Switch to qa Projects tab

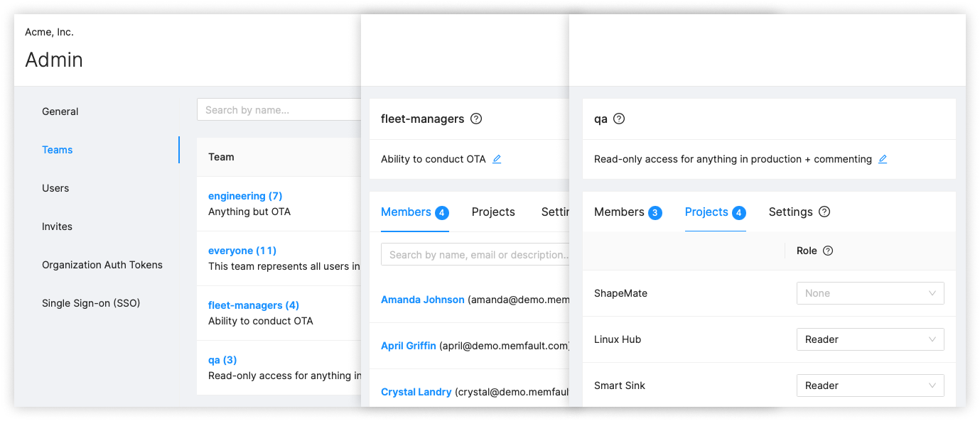pyautogui.click(x=706, y=212)
